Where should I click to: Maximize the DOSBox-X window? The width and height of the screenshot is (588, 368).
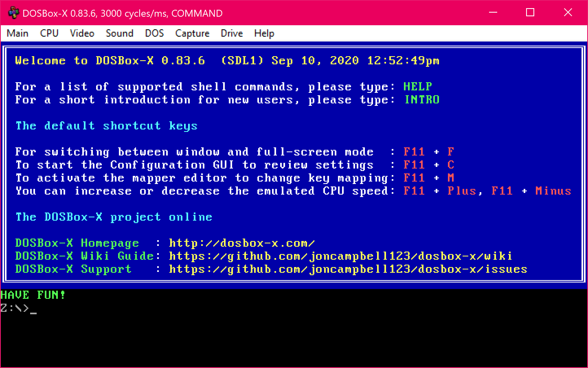pos(530,13)
